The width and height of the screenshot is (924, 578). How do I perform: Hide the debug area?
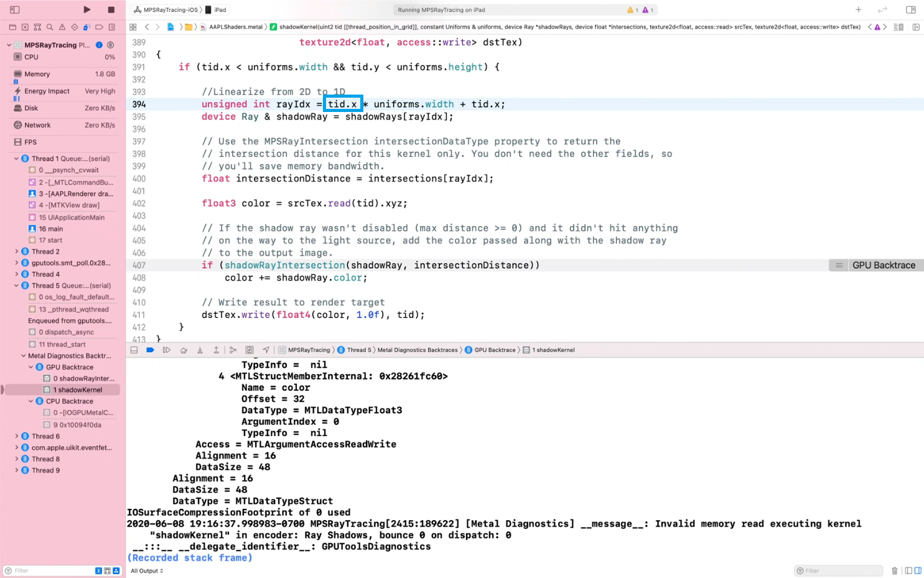(134, 350)
